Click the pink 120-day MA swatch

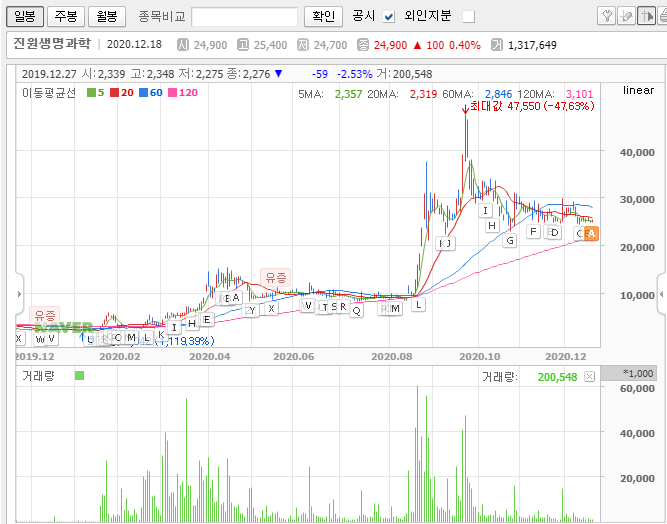tap(172, 92)
